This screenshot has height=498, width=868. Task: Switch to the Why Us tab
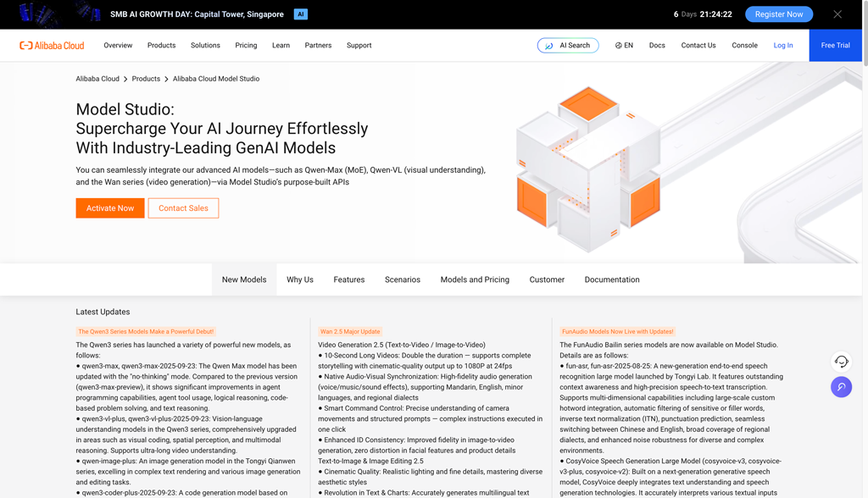(299, 279)
